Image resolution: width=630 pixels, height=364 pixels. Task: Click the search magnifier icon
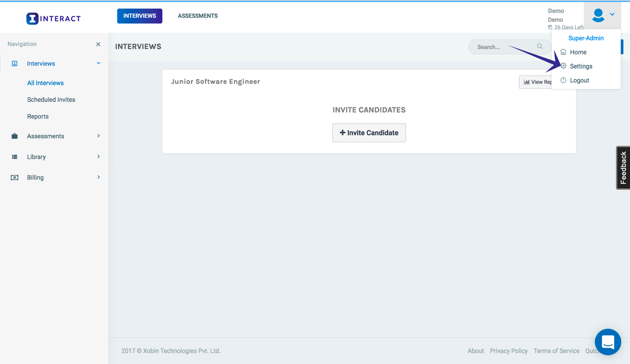point(540,47)
